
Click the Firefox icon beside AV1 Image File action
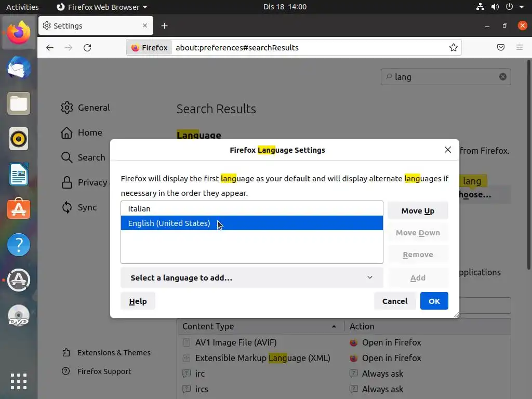(x=353, y=343)
